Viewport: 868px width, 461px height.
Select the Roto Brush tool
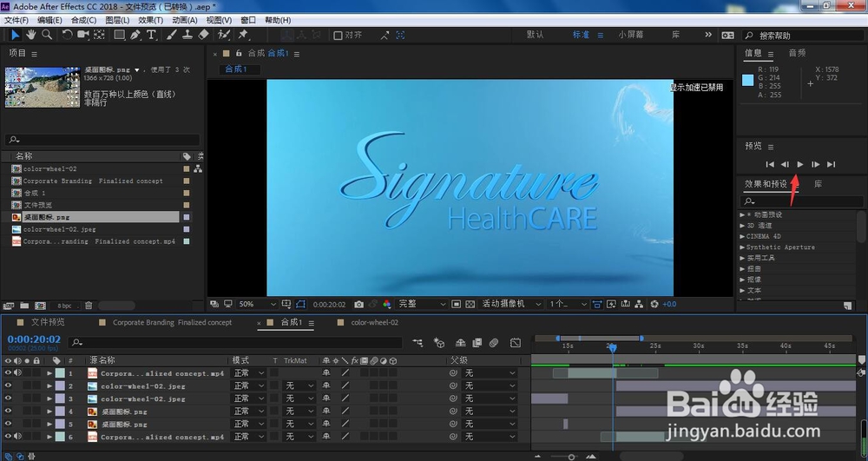[224, 35]
